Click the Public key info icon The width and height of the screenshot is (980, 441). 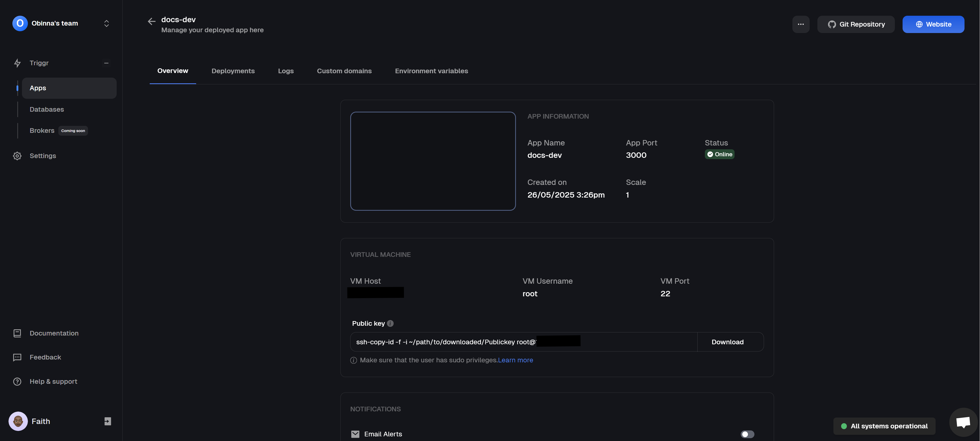coord(390,323)
